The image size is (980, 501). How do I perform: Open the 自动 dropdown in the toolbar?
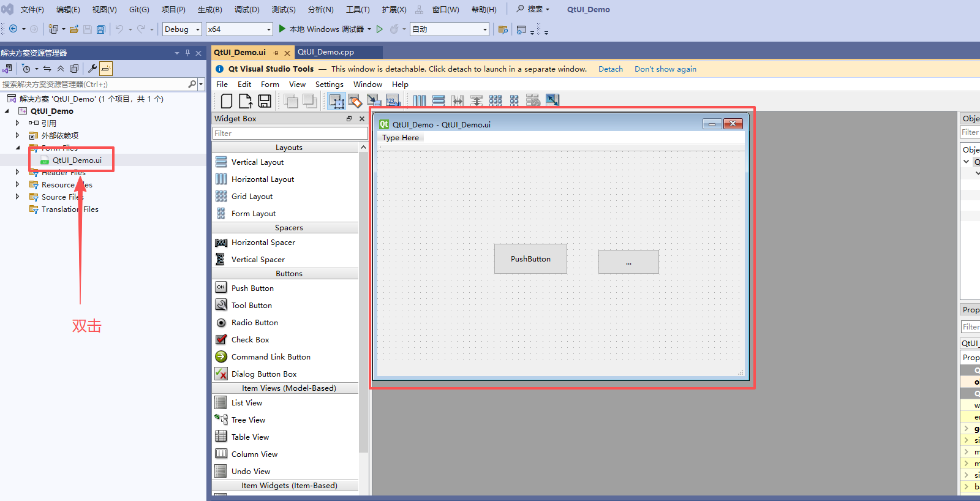(450, 29)
